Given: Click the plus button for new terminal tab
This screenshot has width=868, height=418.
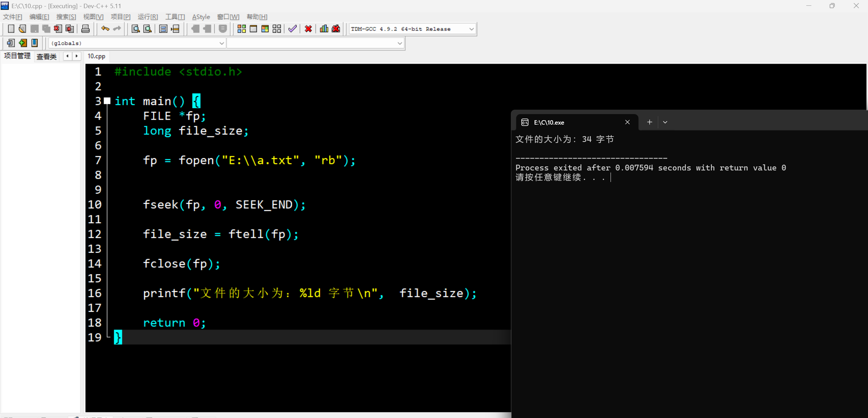Looking at the screenshot, I should click(x=649, y=122).
